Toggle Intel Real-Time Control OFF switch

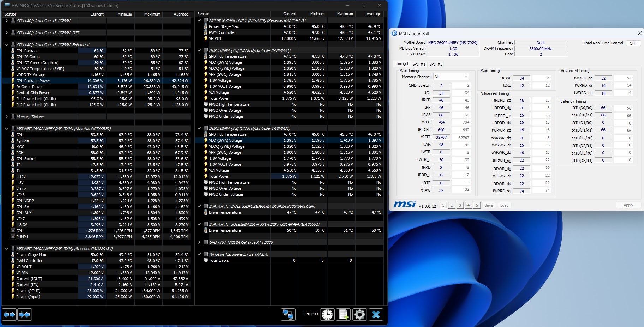633,43
